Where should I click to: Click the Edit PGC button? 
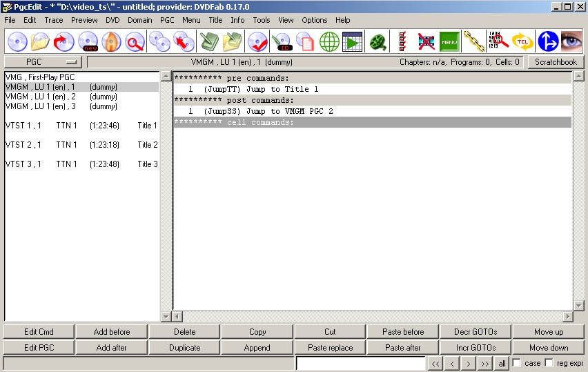pyautogui.click(x=39, y=348)
